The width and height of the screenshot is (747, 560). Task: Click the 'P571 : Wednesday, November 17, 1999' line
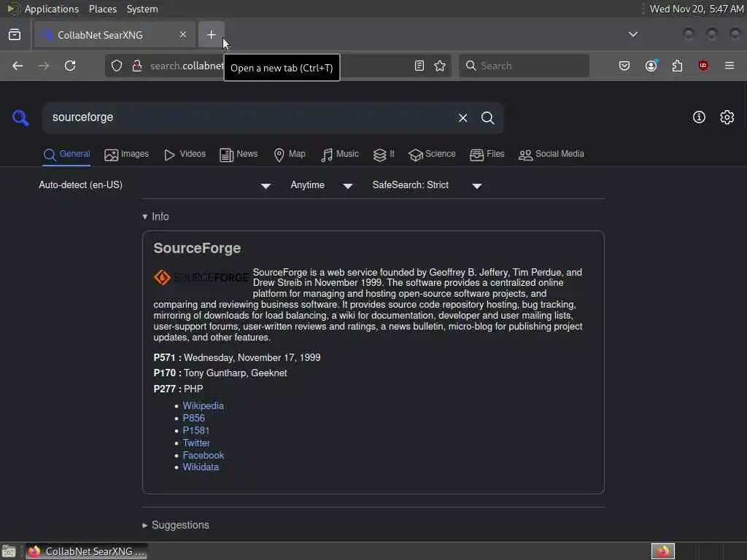point(237,357)
